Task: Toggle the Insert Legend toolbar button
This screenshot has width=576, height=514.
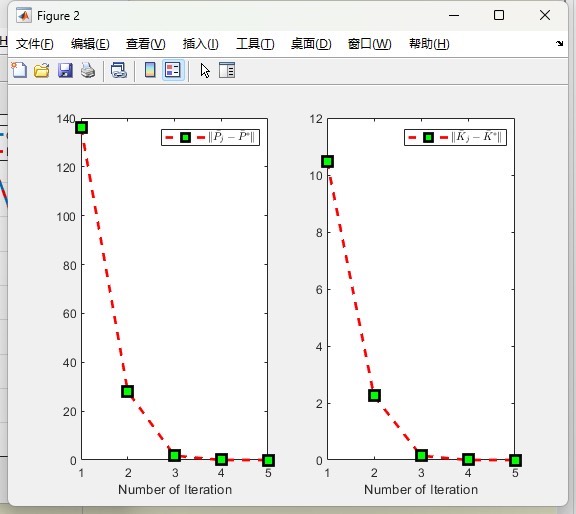Action: point(173,70)
